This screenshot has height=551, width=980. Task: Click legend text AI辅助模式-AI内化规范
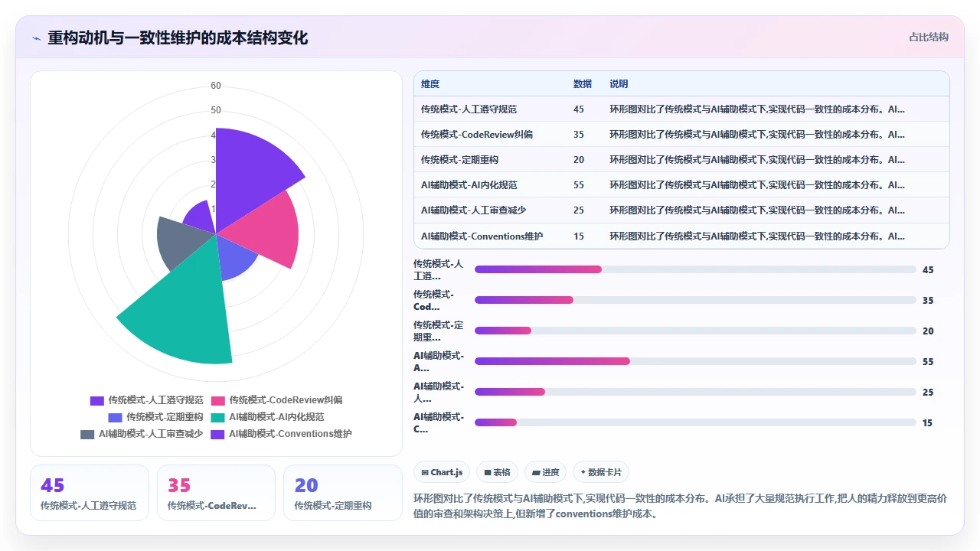coord(276,417)
